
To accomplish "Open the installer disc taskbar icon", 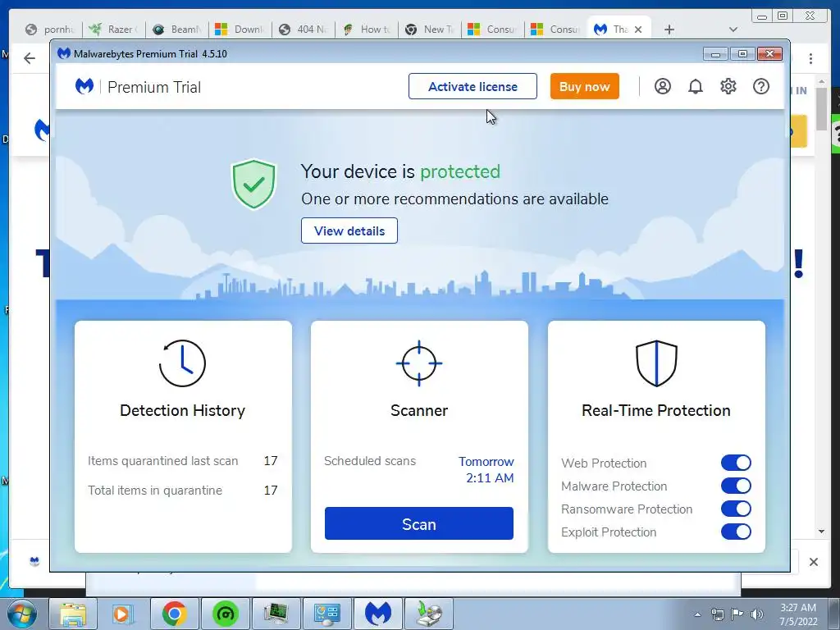I will pyautogui.click(x=428, y=614).
